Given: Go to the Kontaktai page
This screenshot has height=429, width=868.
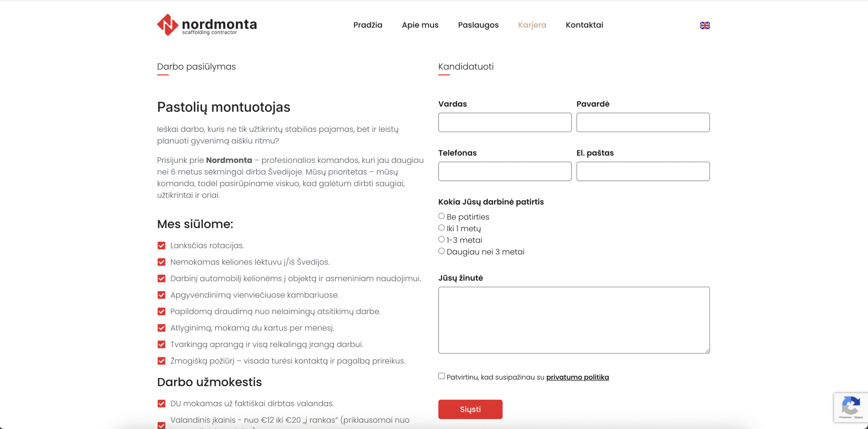Looking at the screenshot, I should (x=584, y=25).
